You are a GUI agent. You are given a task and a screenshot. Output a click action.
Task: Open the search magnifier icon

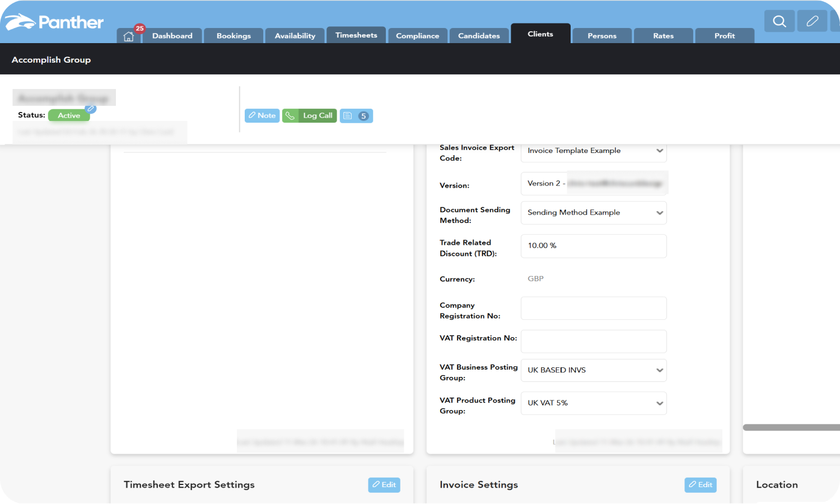(779, 21)
